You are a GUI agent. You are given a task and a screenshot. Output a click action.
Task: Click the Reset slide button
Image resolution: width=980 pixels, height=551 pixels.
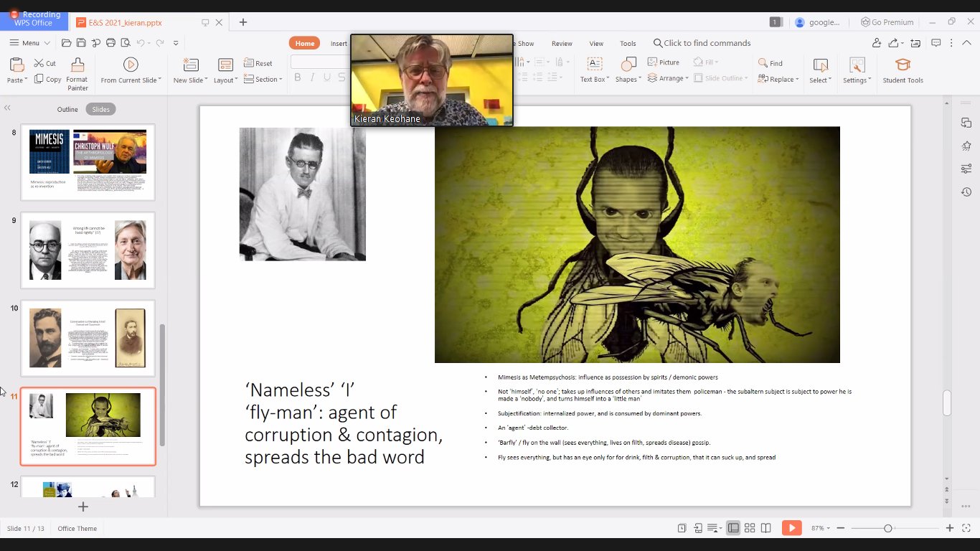258,63
